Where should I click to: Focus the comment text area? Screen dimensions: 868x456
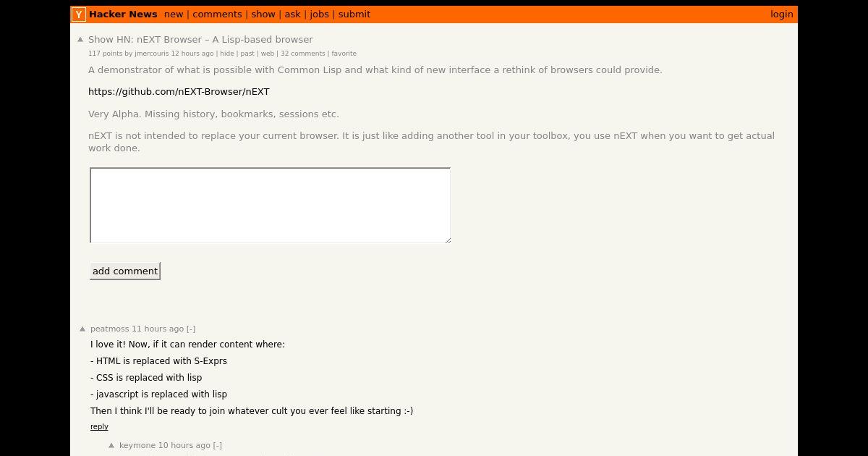tap(271, 206)
